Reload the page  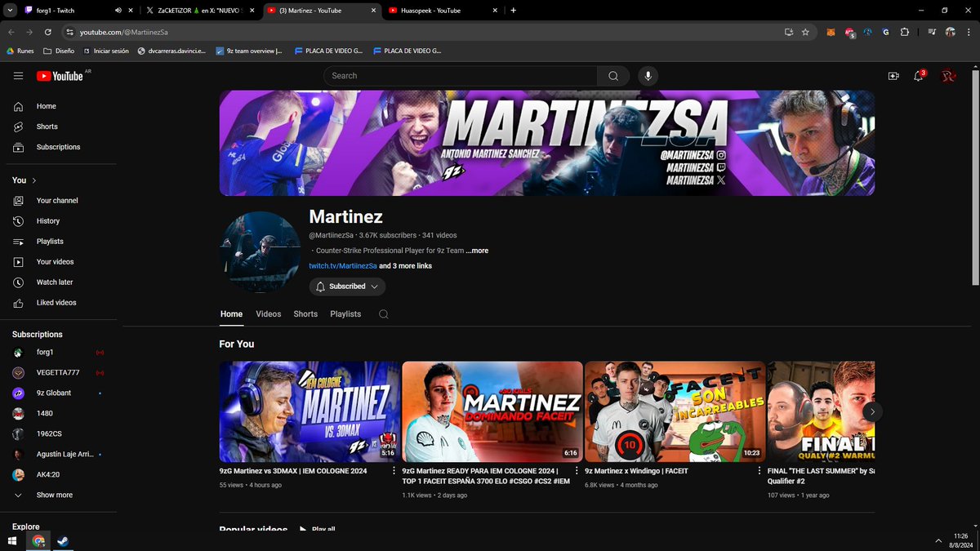tap(48, 32)
